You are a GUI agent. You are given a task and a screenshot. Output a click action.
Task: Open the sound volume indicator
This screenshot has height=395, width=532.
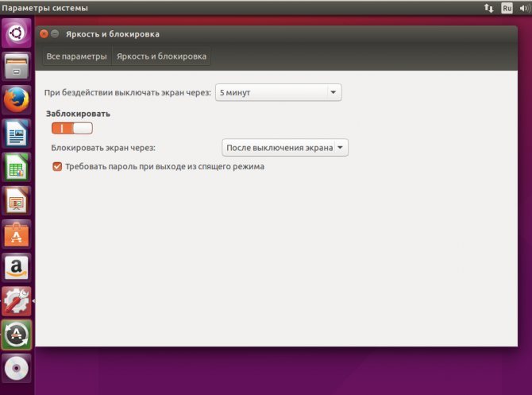coord(525,8)
